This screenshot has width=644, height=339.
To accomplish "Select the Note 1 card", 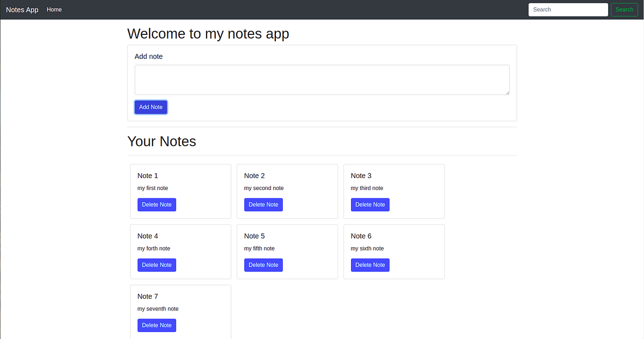I will click(x=180, y=191).
